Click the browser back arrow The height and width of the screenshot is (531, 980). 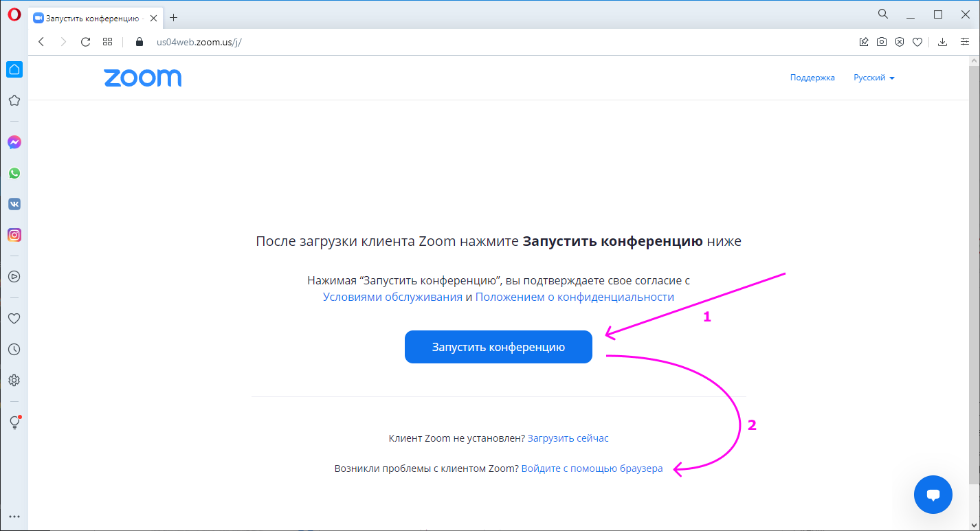[x=41, y=42]
